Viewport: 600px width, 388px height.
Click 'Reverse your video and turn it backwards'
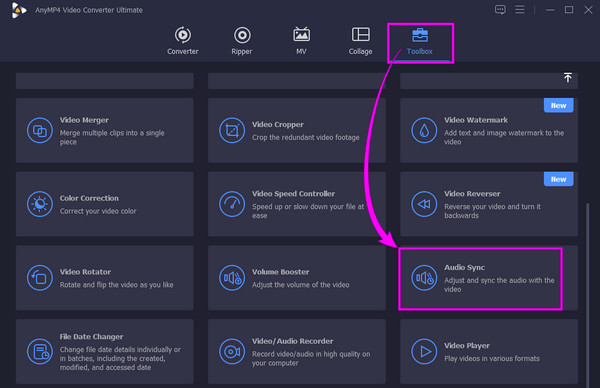[x=492, y=211]
